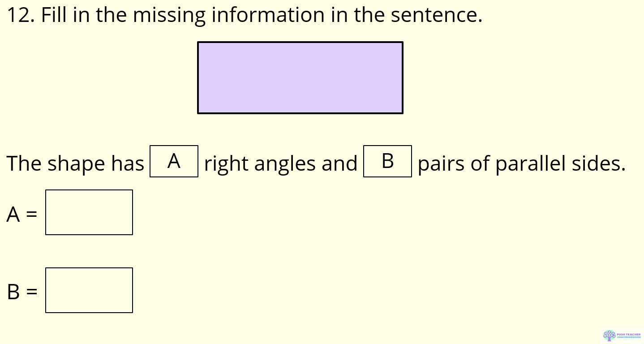Image resolution: width=644 pixels, height=344 pixels.
Task: Click the bottom-right corner of the rectangle
Action: click(403, 113)
